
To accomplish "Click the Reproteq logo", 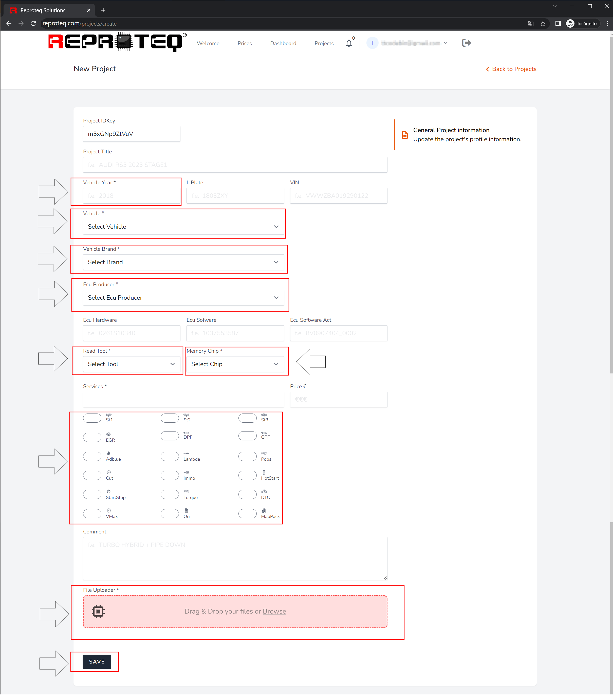I will click(x=117, y=42).
